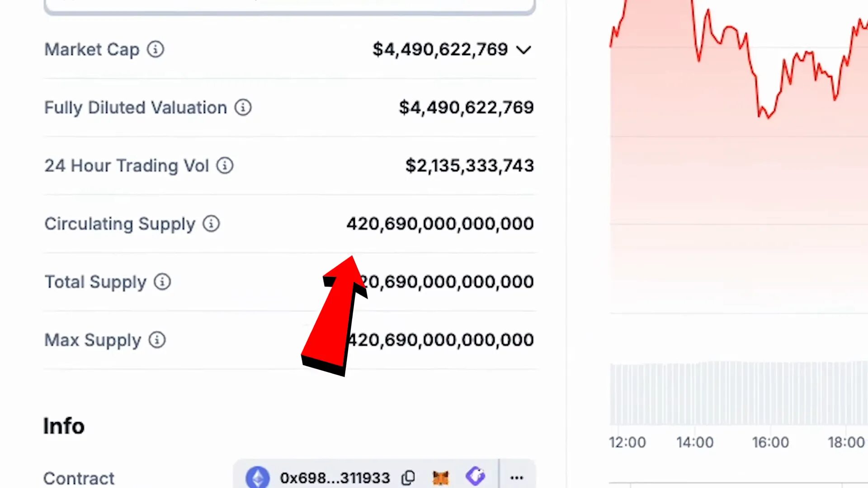
Task: Click contract address 0x698...311933
Action: pos(335,478)
